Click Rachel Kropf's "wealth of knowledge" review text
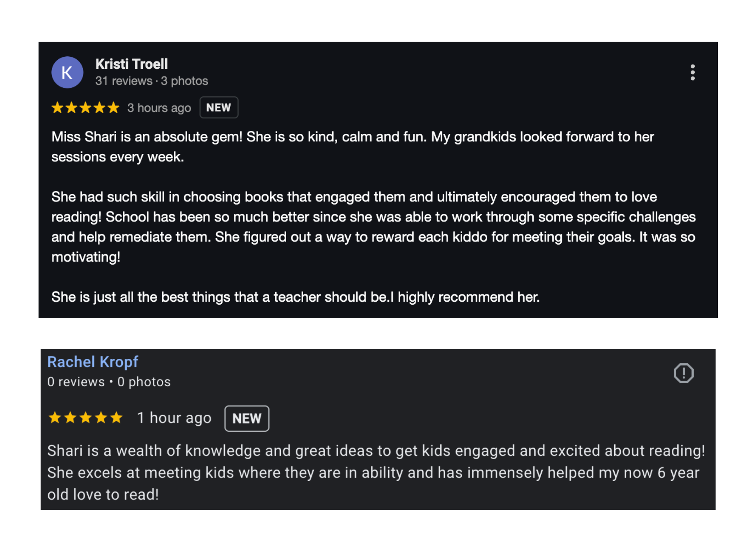The height and width of the screenshot is (550, 756). pyautogui.click(x=376, y=473)
